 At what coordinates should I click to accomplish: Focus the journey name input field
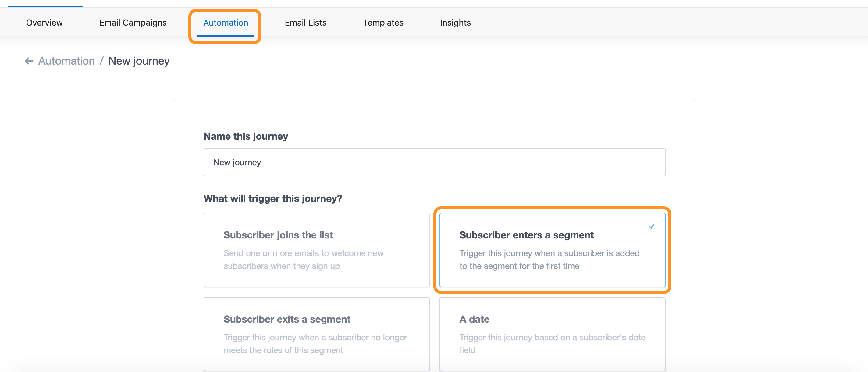(434, 162)
